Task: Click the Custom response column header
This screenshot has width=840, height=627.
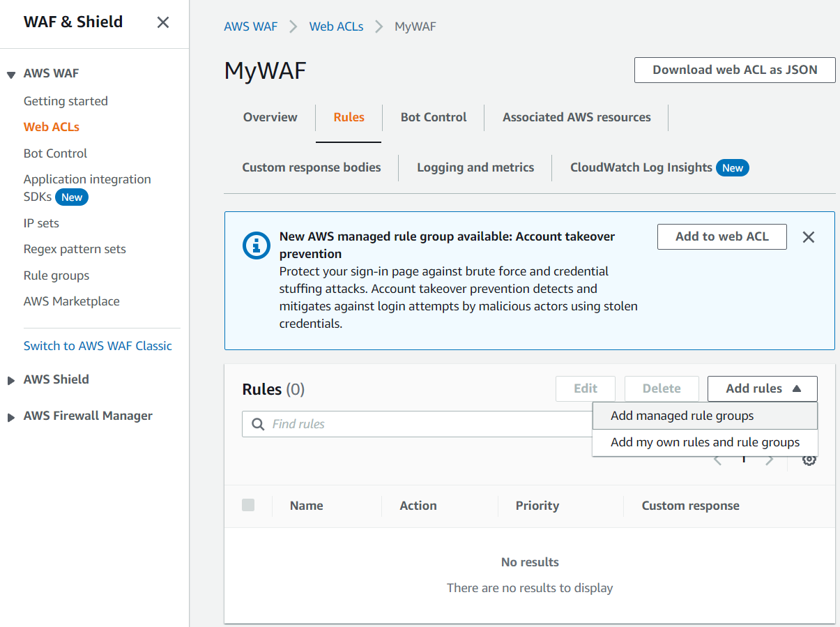Action: coord(691,506)
